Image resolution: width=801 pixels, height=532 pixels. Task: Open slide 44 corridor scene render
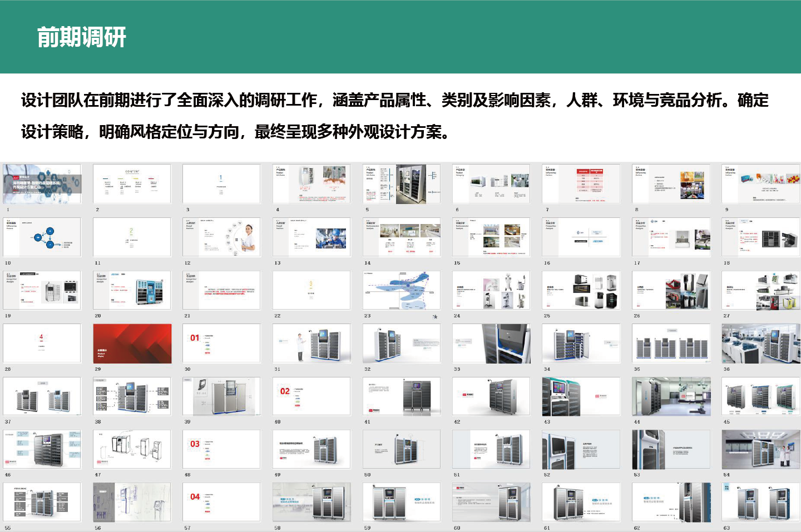pyautogui.click(x=671, y=396)
